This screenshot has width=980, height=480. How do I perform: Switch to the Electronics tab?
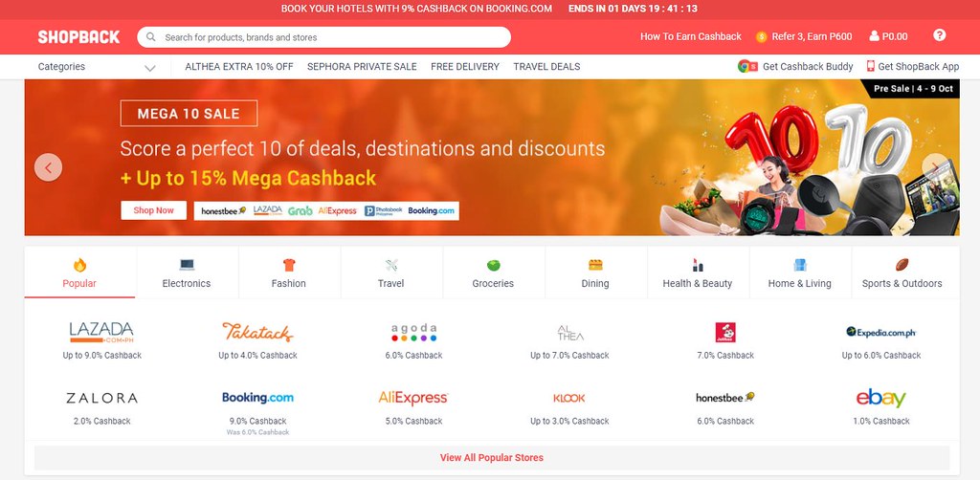pos(187,273)
